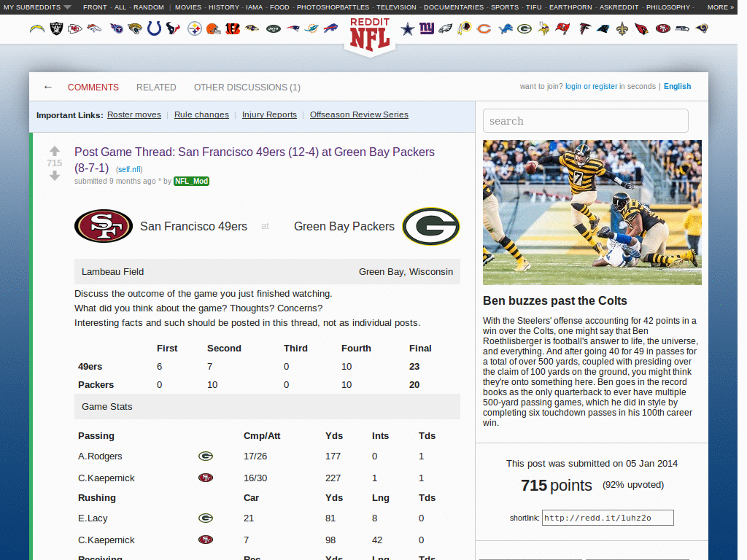Screen dimensions: 747x560
Task: Select TELEVISION in the top navigation bar
Action: [x=396, y=7]
